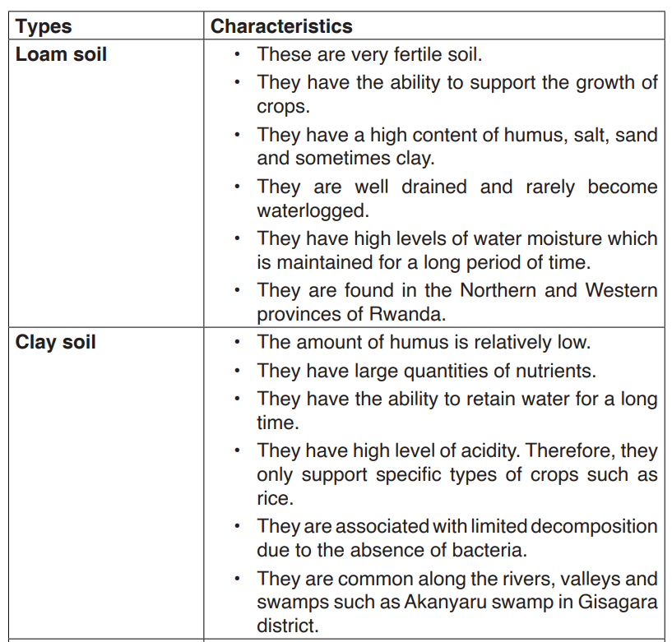Click the word 'rice.'
Viewport: 672px width, 642px height.
(x=276, y=498)
